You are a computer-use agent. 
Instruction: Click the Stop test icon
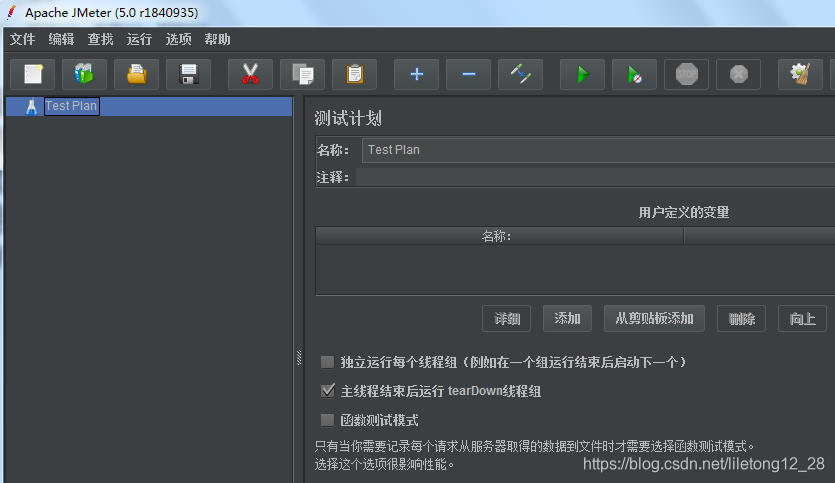click(x=686, y=74)
